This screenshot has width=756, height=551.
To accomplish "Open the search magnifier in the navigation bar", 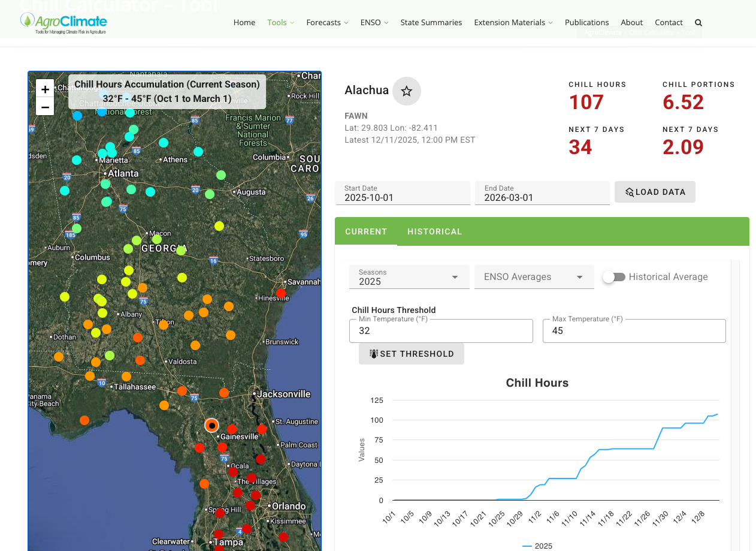I will click(698, 22).
